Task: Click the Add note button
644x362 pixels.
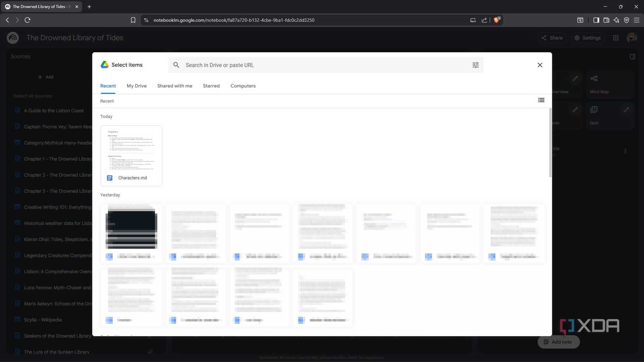Action: [x=558, y=342]
